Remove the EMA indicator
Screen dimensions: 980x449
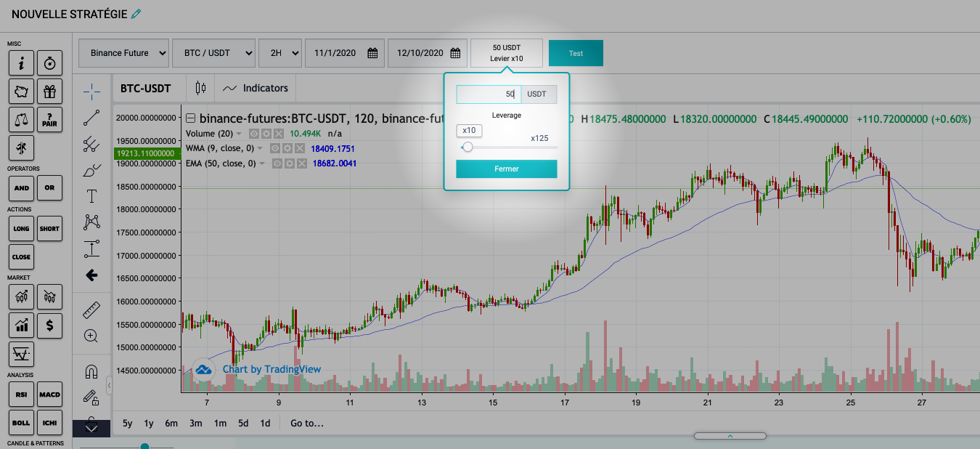(x=301, y=163)
